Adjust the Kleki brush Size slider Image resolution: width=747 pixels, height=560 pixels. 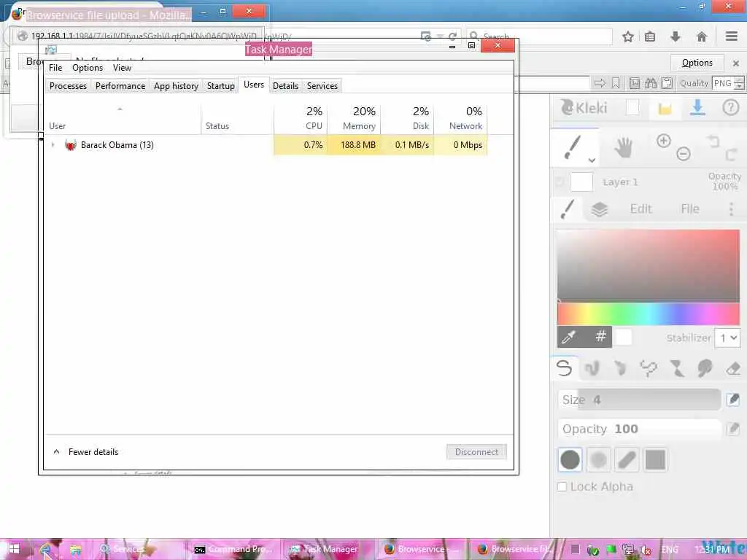[x=639, y=400]
